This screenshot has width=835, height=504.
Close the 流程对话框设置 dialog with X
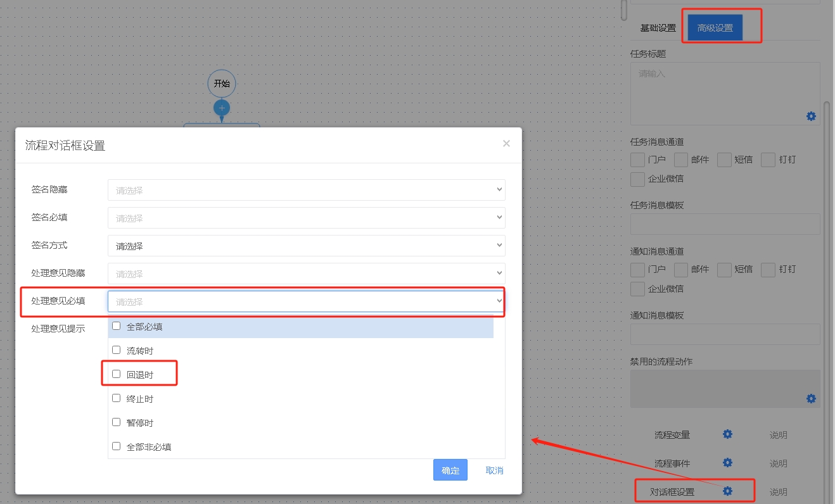point(506,144)
